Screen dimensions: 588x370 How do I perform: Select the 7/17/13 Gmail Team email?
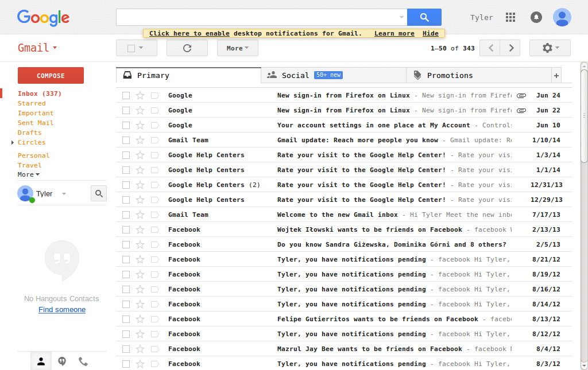coord(126,215)
